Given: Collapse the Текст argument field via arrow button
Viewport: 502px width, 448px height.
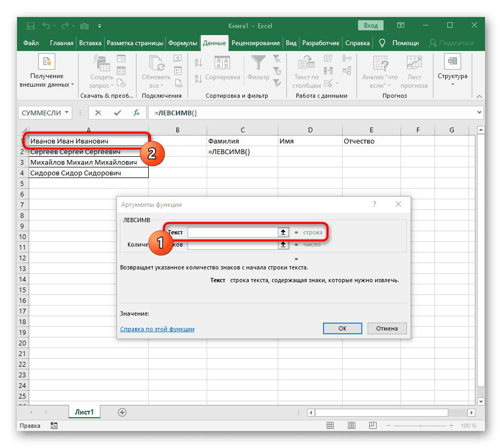Looking at the screenshot, I should [x=283, y=232].
